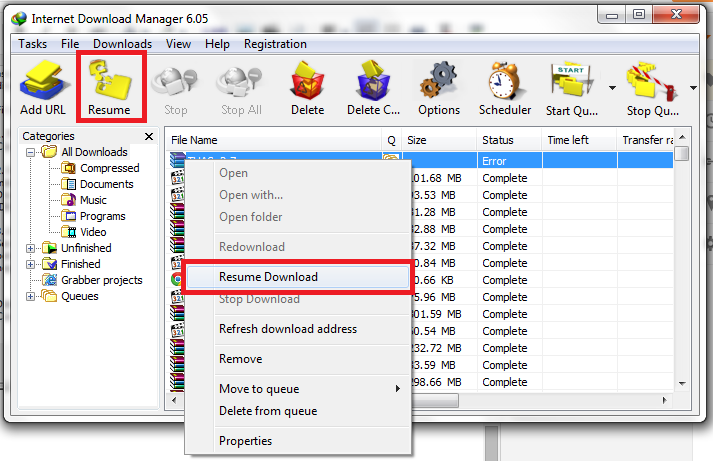Select the Queues folder item
This screenshot has height=461, width=713.
click(x=80, y=296)
